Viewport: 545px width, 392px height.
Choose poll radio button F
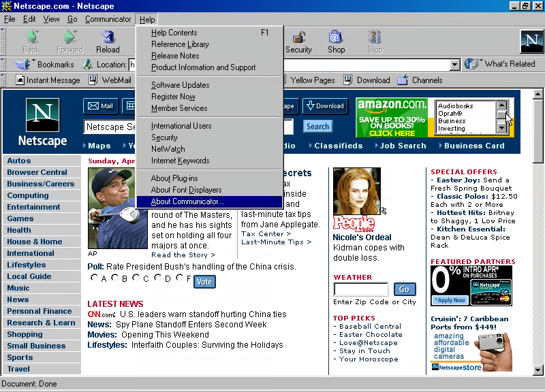point(179,278)
